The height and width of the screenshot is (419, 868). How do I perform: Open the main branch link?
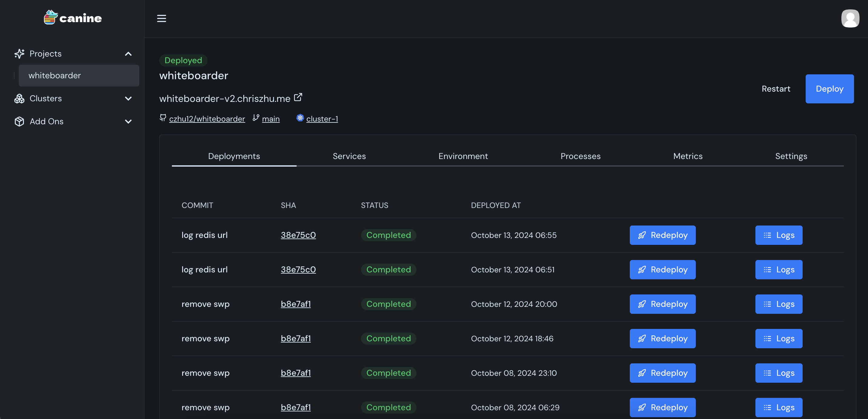click(x=271, y=119)
